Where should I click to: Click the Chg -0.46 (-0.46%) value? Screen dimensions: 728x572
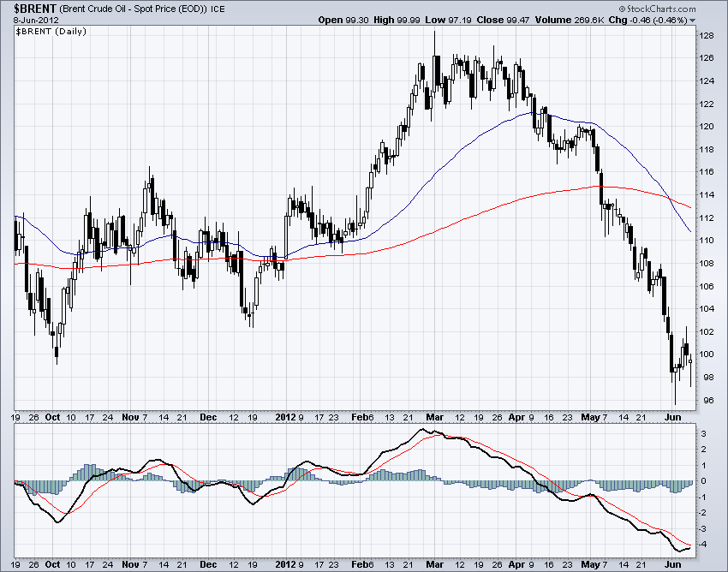pyautogui.click(x=647, y=20)
